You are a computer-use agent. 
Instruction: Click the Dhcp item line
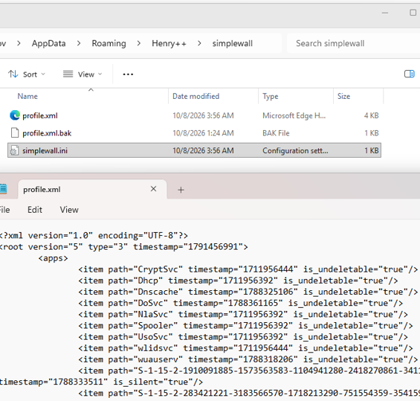[x=238, y=281]
